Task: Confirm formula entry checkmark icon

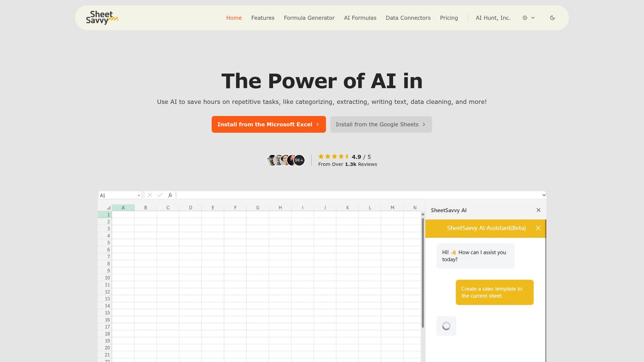Action: coord(160,195)
